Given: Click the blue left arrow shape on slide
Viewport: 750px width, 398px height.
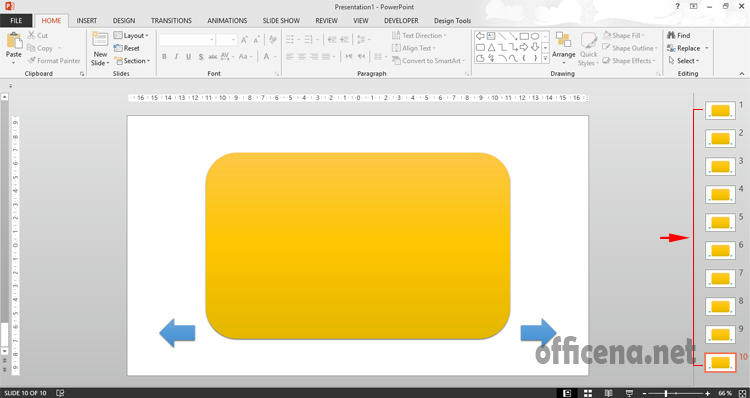Looking at the screenshot, I should [177, 332].
